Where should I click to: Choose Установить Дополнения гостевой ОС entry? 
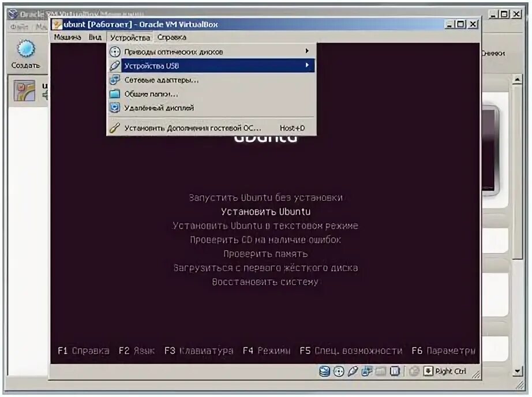click(211, 128)
